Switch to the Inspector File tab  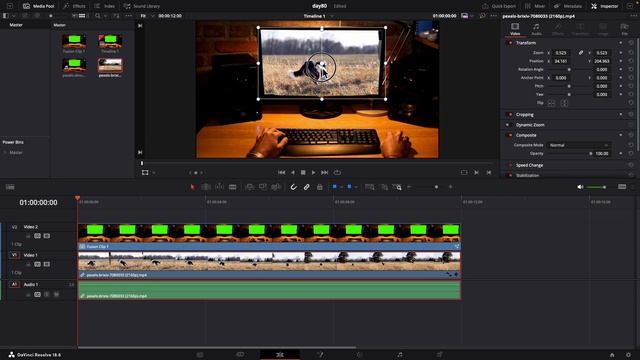point(624,29)
